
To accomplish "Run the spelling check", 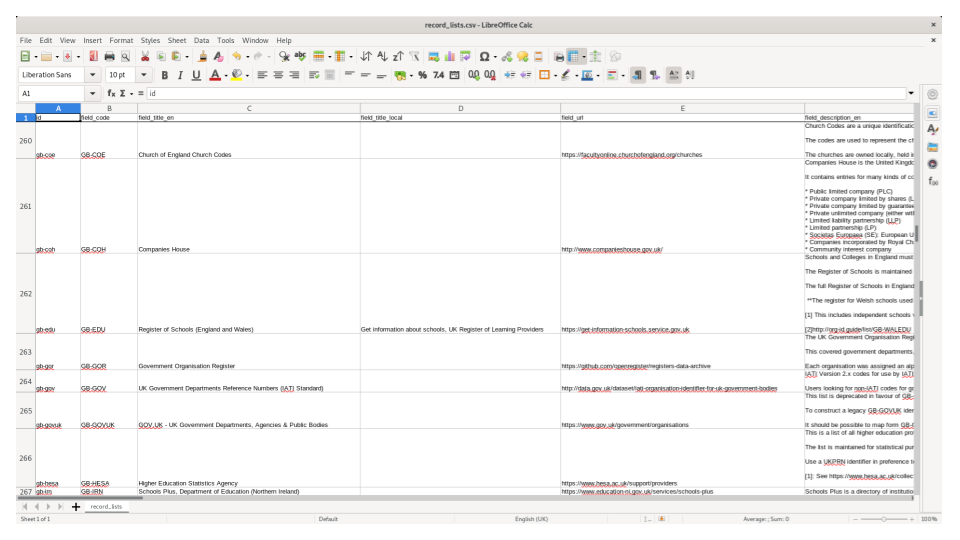I will (x=300, y=56).
